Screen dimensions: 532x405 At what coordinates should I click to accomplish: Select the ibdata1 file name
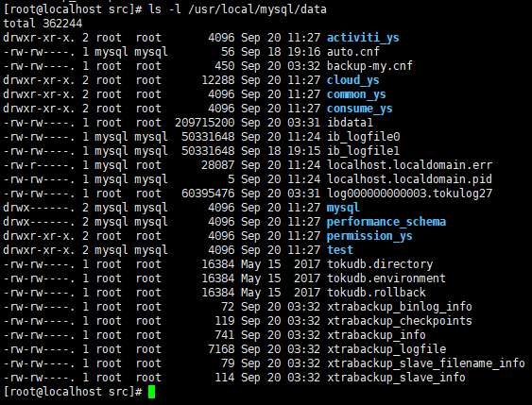point(350,123)
